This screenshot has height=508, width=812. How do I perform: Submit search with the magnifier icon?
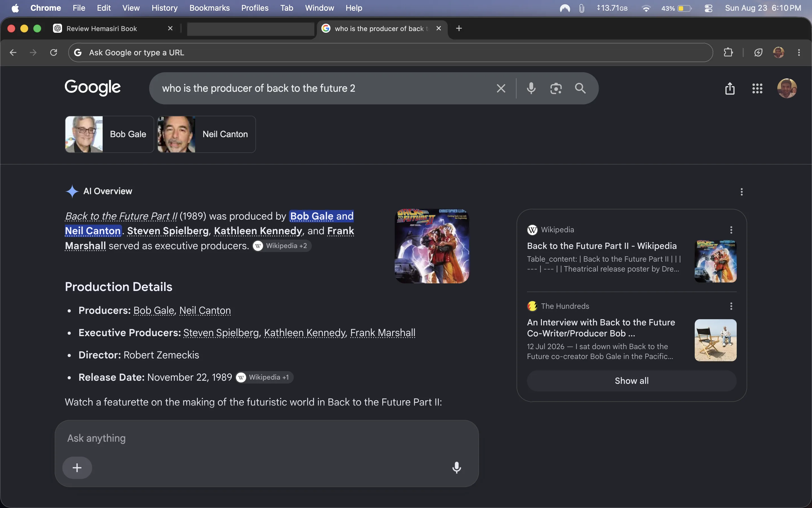pos(581,88)
